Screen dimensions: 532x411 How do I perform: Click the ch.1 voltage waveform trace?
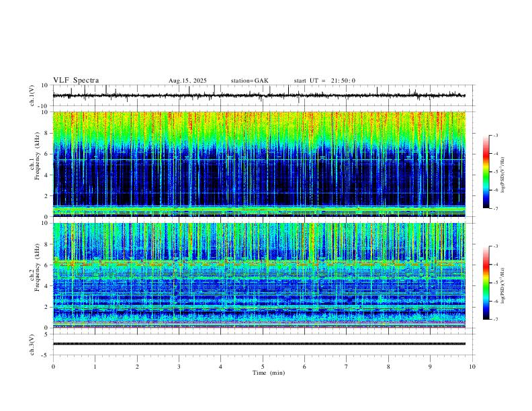(x=259, y=95)
